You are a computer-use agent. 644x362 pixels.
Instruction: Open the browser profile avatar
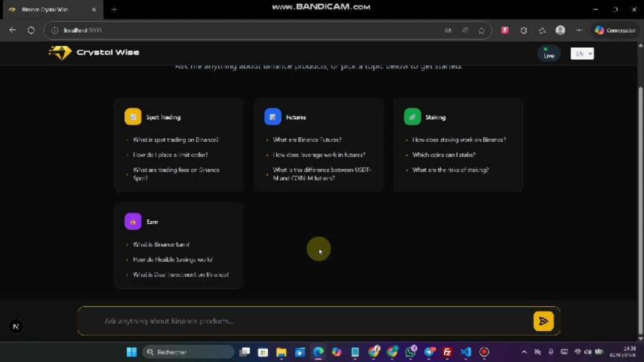coord(560,30)
